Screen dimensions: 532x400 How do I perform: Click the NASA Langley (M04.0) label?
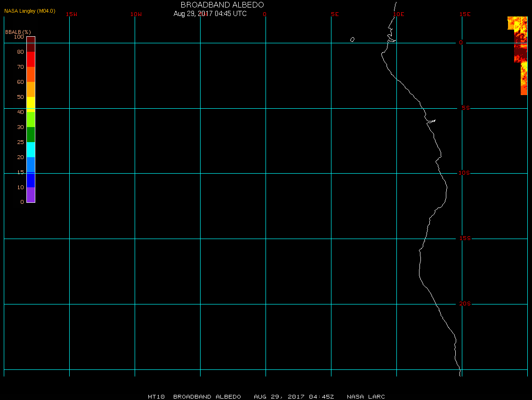30,11
